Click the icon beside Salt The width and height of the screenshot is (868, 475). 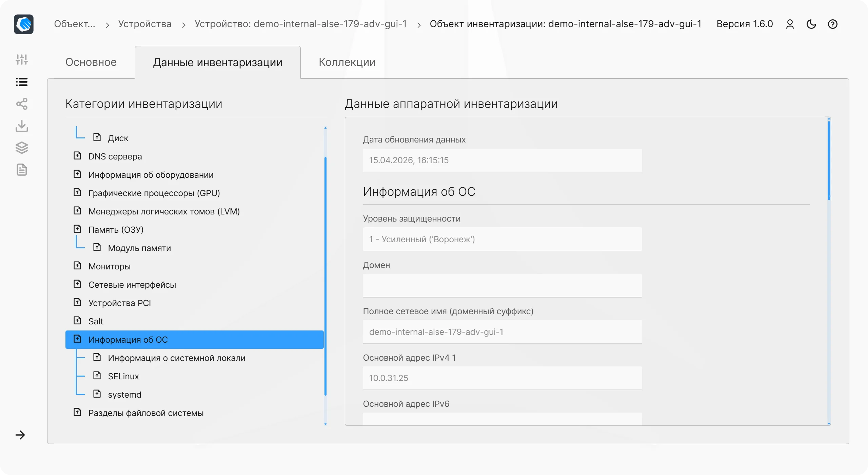click(x=77, y=321)
